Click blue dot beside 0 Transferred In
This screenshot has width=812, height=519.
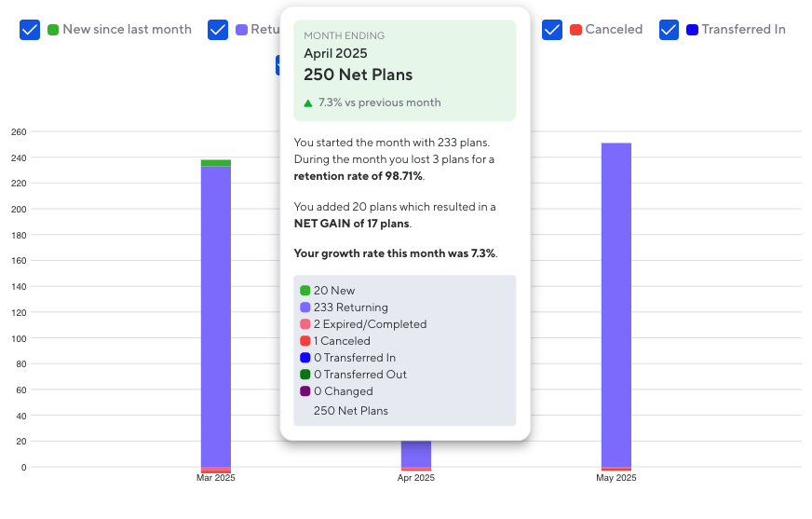tap(305, 358)
